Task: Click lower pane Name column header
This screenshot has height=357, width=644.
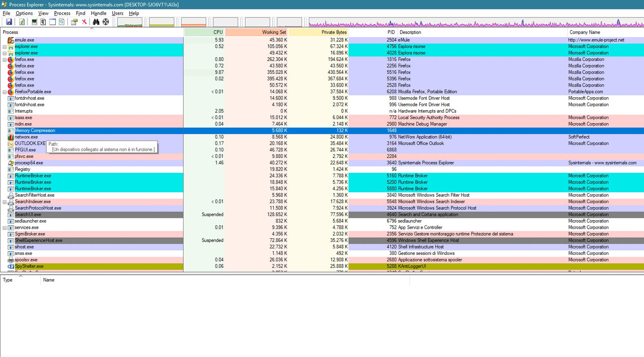Action: pos(225,280)
